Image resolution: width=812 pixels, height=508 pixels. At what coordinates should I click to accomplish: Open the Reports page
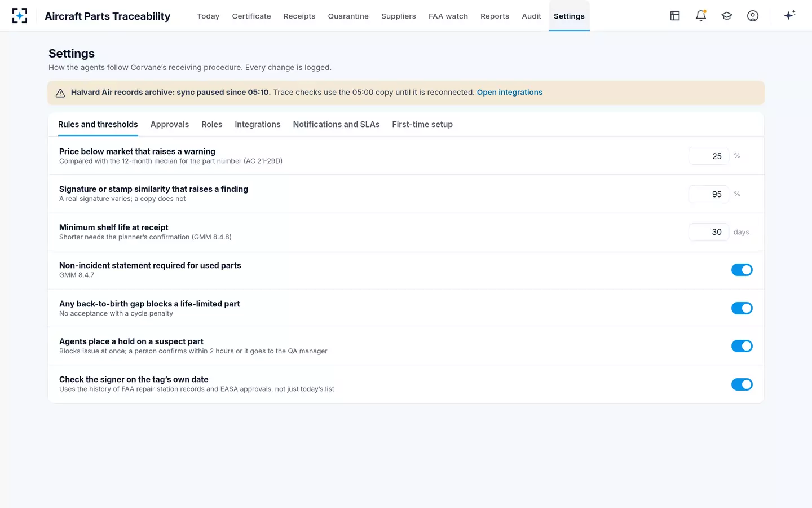[x=495, y=16]
